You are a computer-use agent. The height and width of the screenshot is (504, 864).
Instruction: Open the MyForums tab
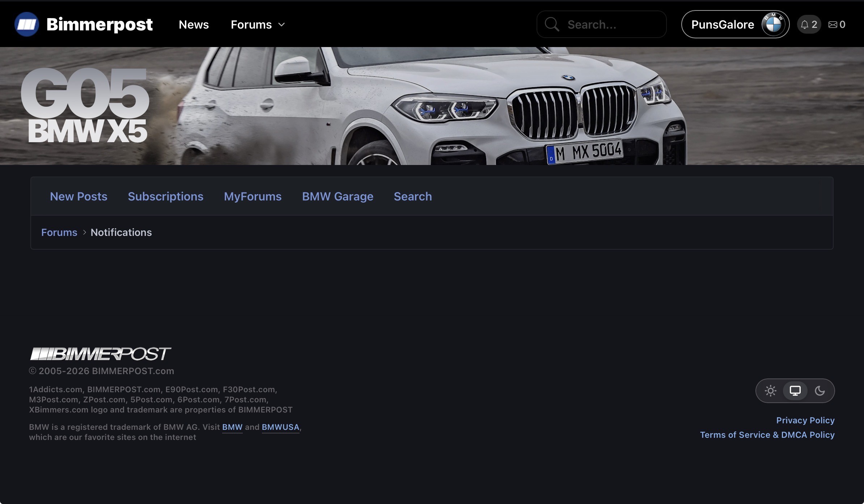[253, 196]
